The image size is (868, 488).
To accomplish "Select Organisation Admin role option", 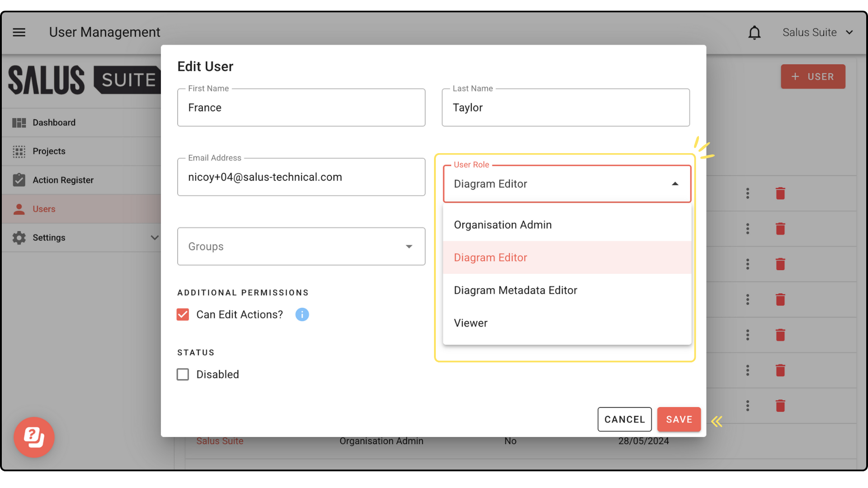I will coord(503,225).
